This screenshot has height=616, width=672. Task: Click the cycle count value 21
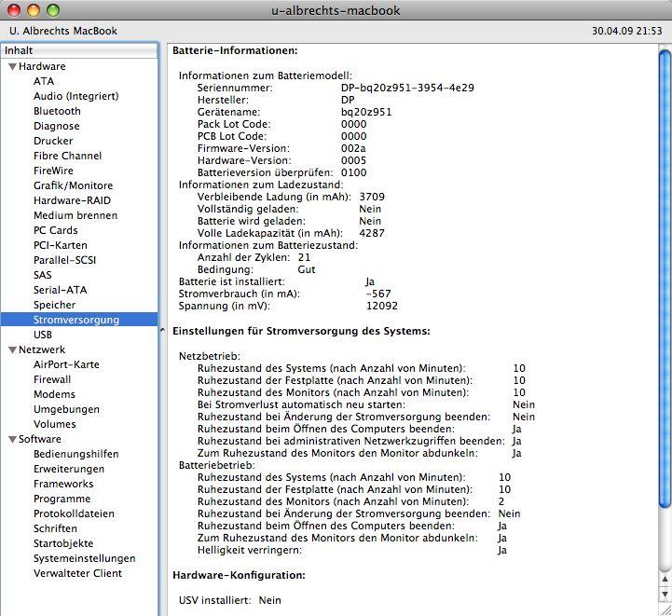click(x=304, y=257)
